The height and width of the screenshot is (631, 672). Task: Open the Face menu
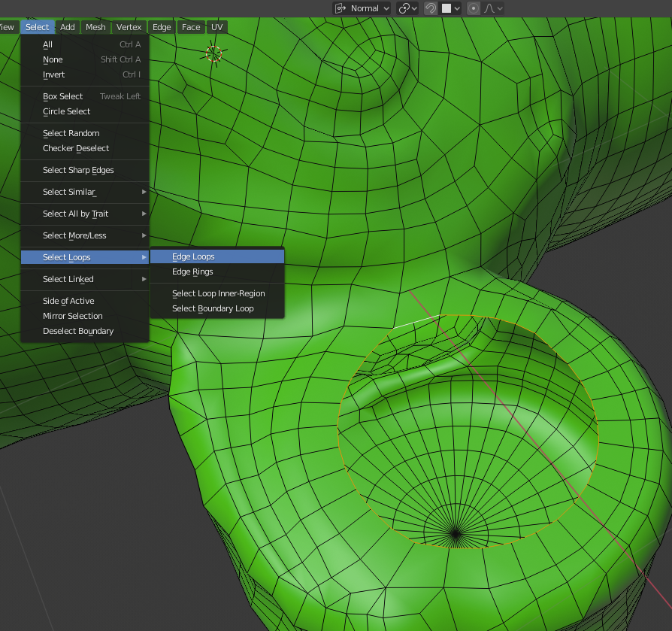tap(191, 27)
